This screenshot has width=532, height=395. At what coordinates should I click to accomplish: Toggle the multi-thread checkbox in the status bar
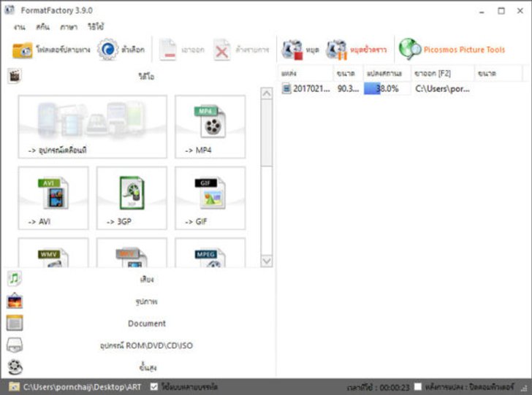coord(154,386)
